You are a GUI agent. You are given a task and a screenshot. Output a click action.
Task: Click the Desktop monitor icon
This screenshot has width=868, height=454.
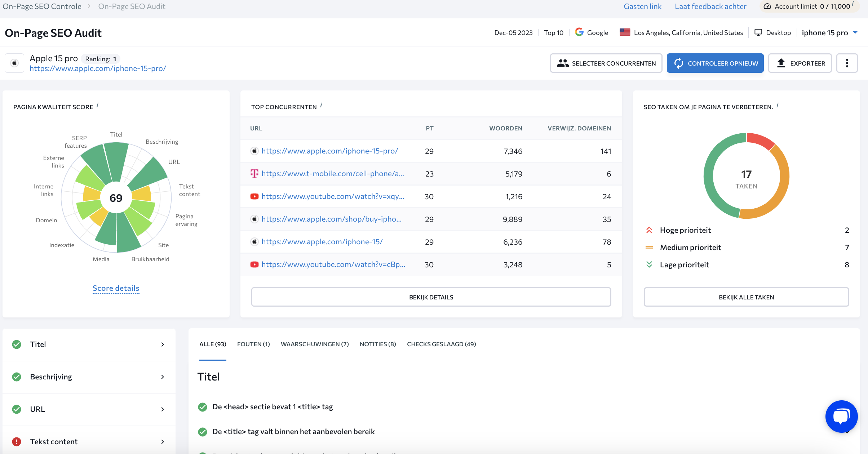[758, 32]
